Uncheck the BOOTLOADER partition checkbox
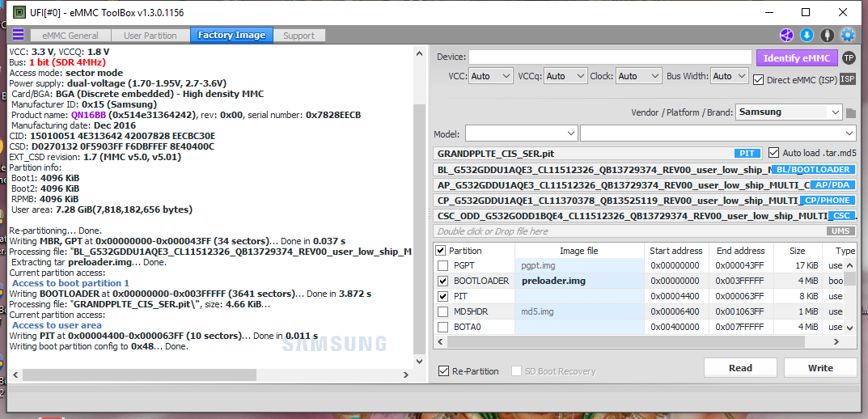 point(442,281)
